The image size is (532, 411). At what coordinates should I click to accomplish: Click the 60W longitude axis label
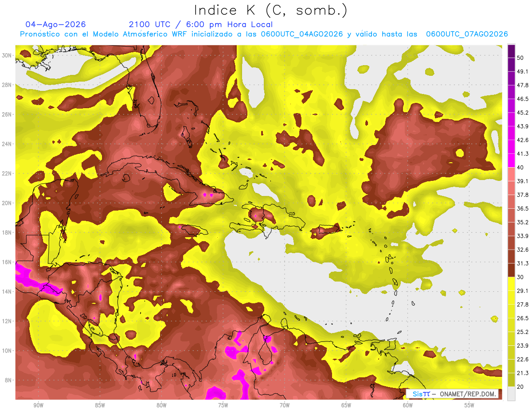[x=408, y=406]
